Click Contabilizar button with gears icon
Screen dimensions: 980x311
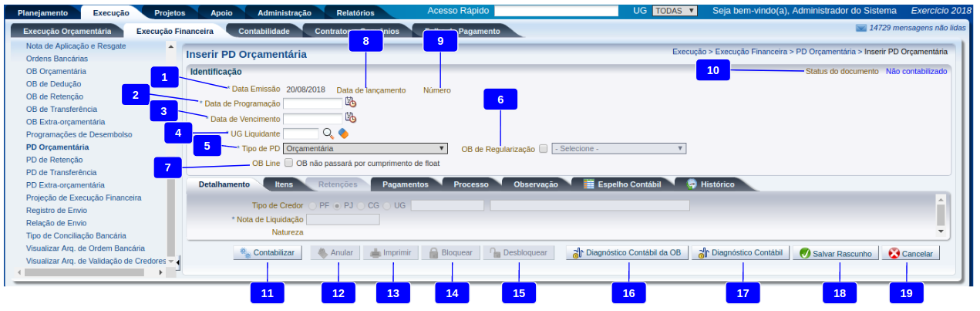(x=269, y=253)
